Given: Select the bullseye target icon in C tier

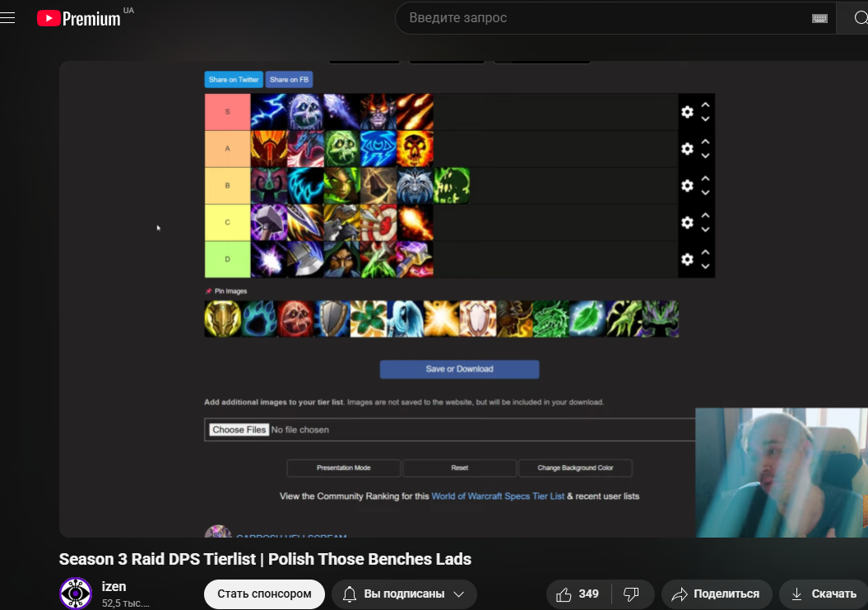Looking at the screenshot, I should 378,222.
